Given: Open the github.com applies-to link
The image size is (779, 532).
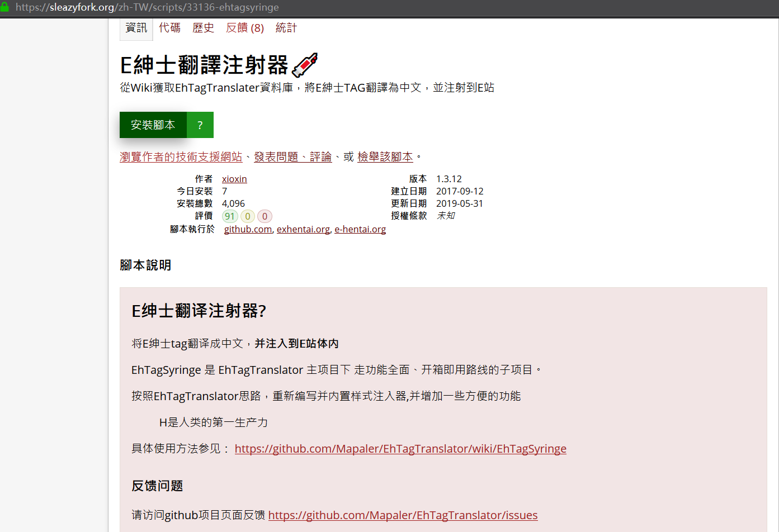Looking at the screenshot, I should click(248, 229).
